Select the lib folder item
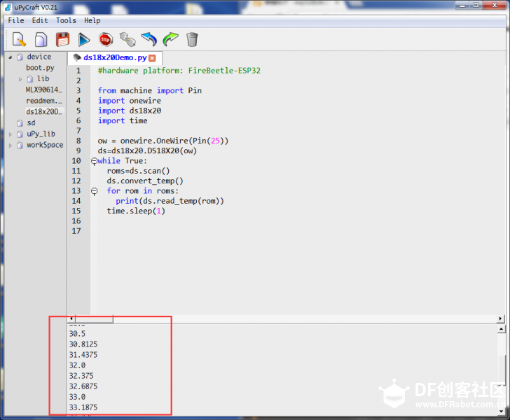The width and height of the screenshot is (510, 420). 43,78
